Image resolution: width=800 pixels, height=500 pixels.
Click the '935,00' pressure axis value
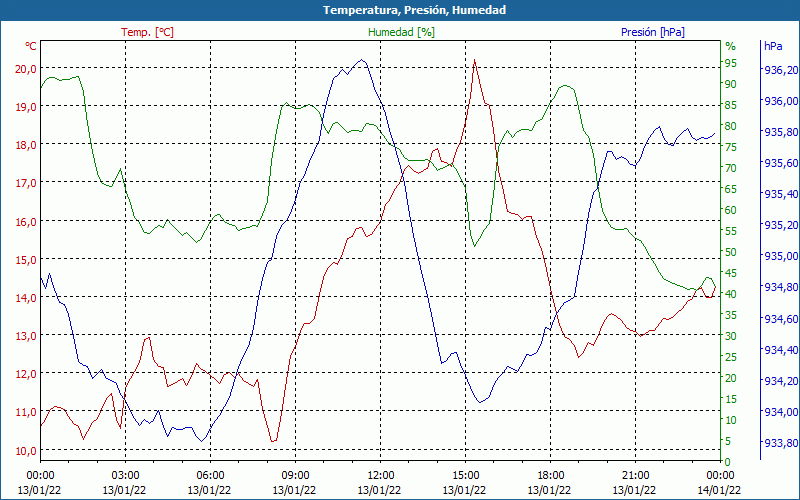(x=782, y=256)
